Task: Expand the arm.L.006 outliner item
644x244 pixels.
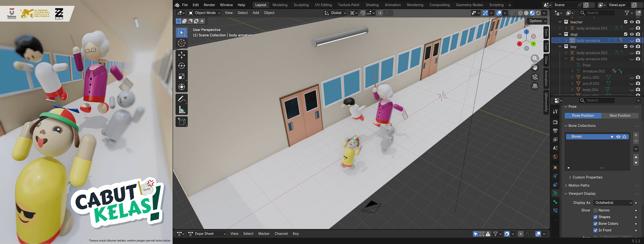Action: click(x=572, y=77)
